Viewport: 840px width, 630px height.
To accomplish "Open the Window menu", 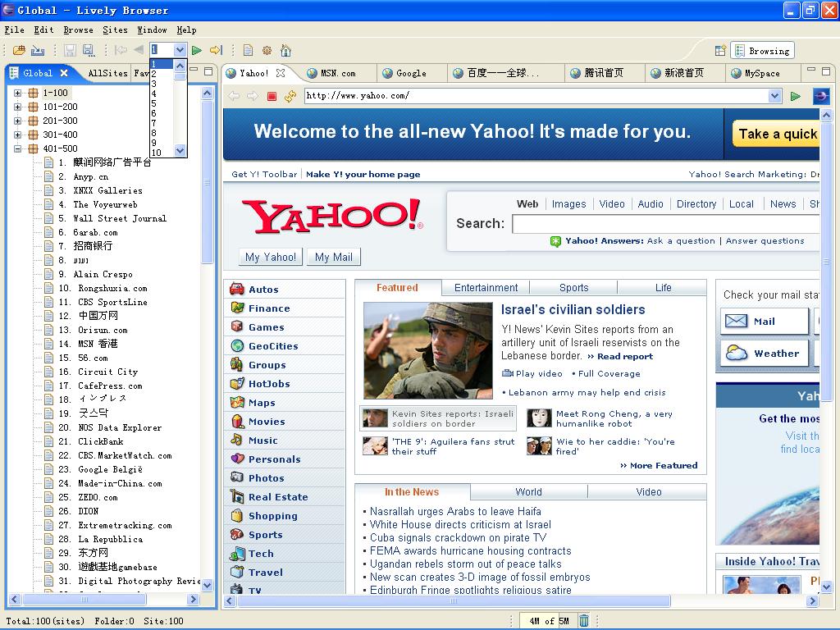I will click(x=152, y=30).
